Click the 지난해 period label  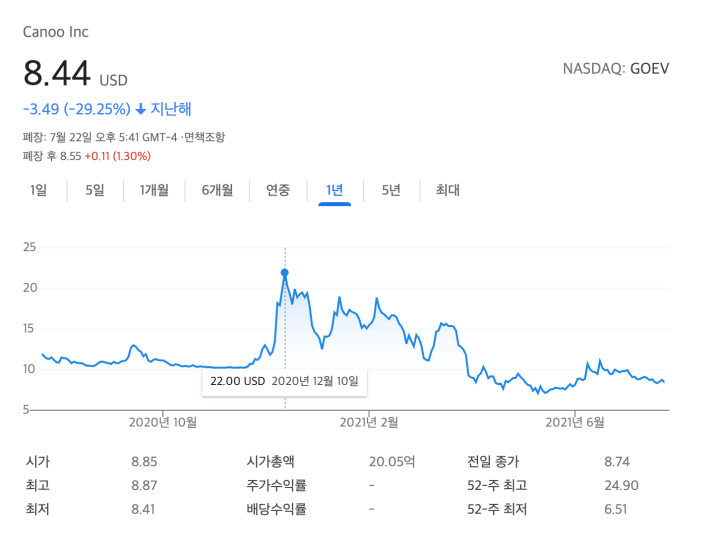pos(171,109)
